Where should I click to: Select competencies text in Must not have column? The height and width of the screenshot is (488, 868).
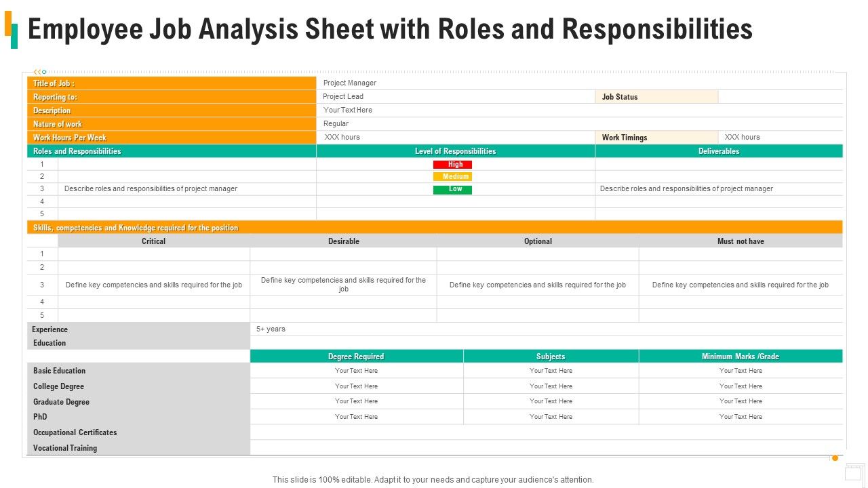tap(741, 285)
